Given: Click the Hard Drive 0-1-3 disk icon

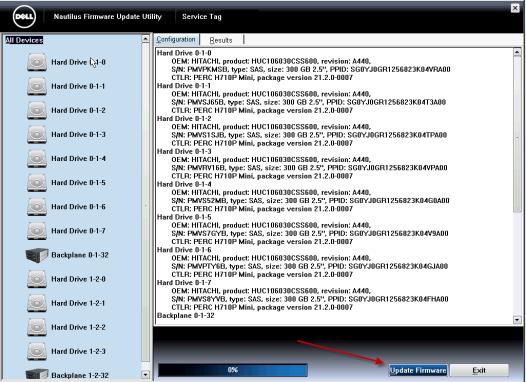Looking at the screenshot, I should [x=37, y=134].
